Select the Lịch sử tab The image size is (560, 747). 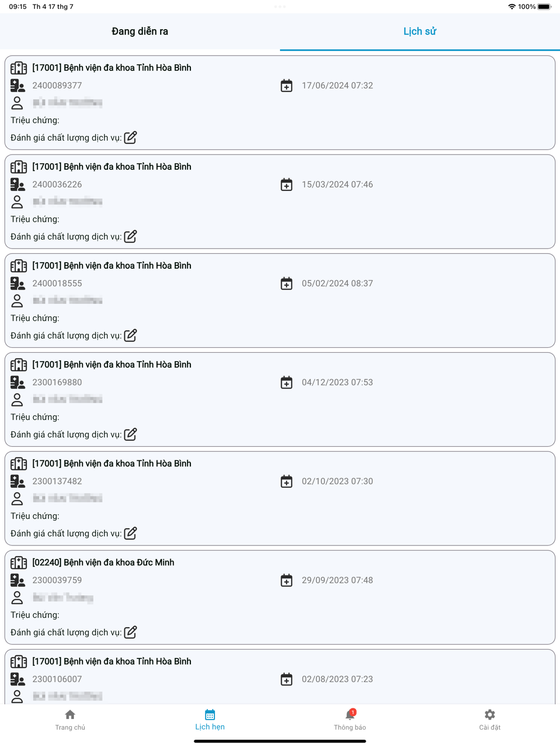click(x=420, y=31)
